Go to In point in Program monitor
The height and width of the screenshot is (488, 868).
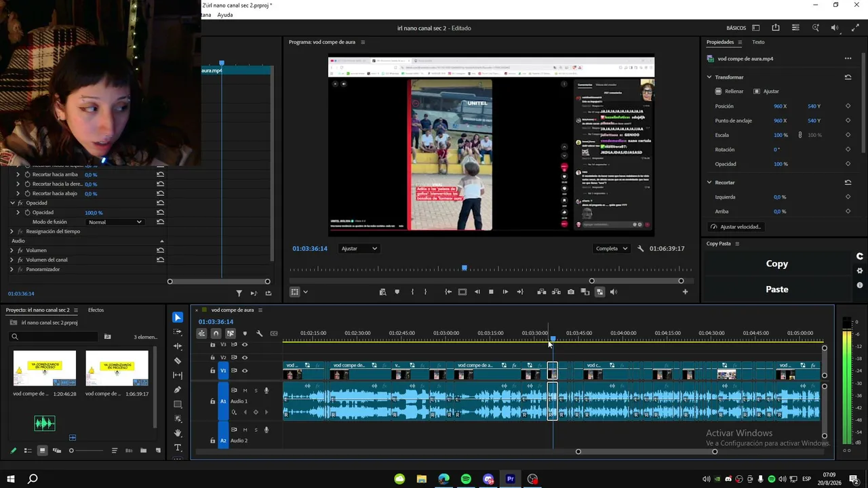click(448, 292)
